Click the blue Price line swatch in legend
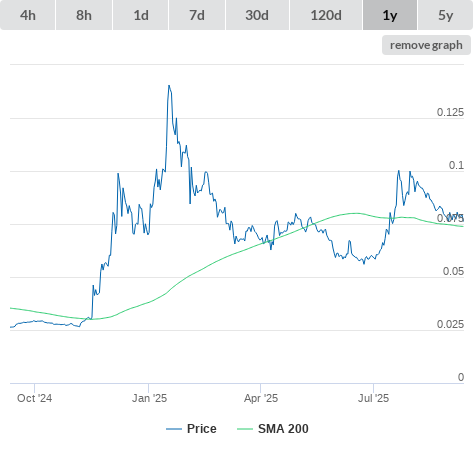 click(x=174, y=429)
